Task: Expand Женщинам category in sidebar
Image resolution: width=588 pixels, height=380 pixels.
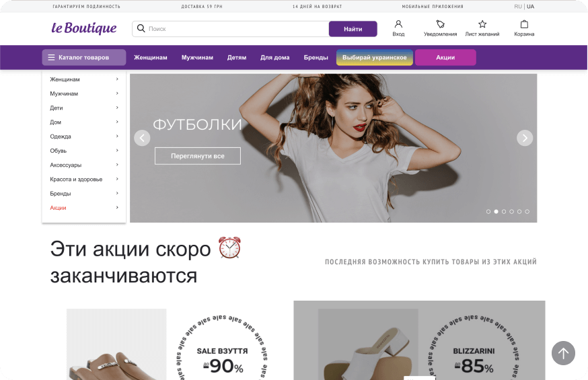Action: point(84,79)
